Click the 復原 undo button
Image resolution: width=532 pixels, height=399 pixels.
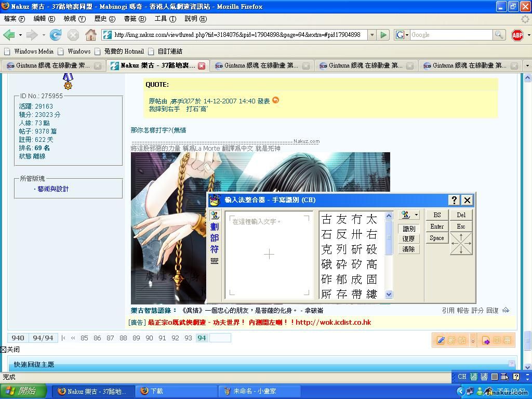point(409,239)
